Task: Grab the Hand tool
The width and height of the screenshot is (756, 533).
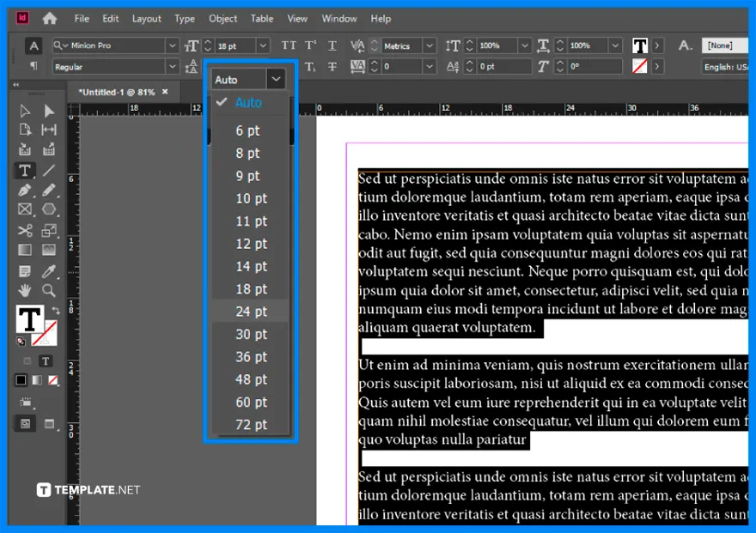Action: click(x=24, y=290)
